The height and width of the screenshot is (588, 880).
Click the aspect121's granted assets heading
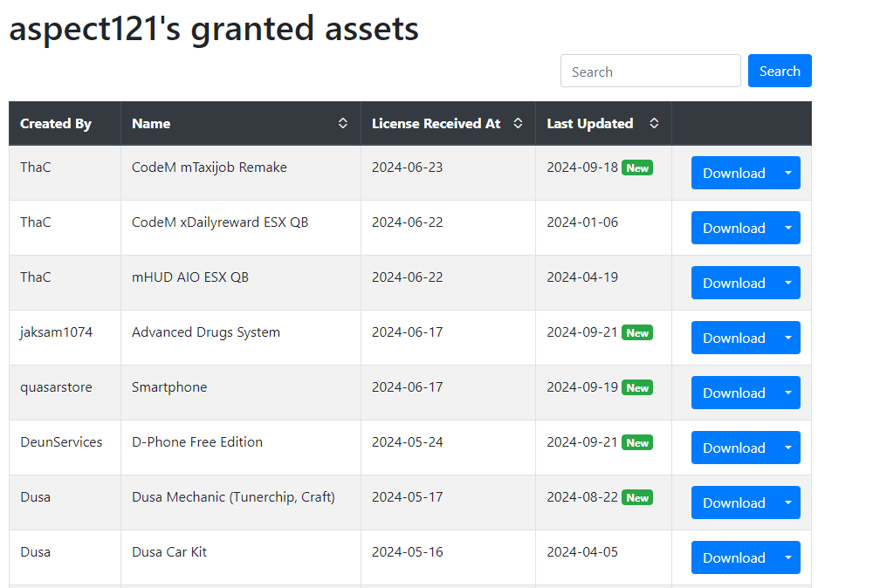coord(214,29)
